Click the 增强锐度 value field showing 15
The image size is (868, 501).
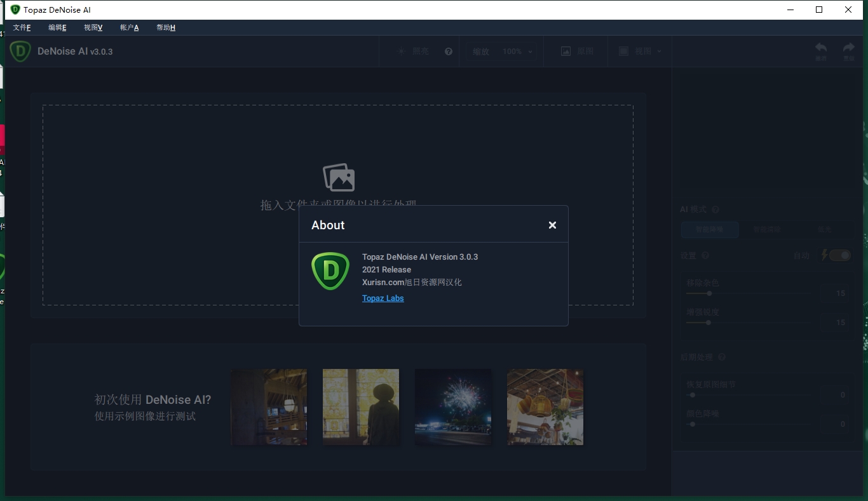(834, 323)
